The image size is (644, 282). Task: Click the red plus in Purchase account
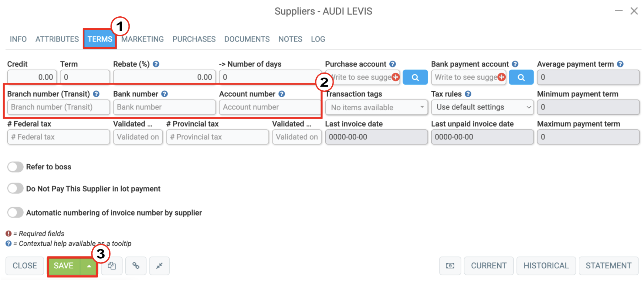(395, 77)
